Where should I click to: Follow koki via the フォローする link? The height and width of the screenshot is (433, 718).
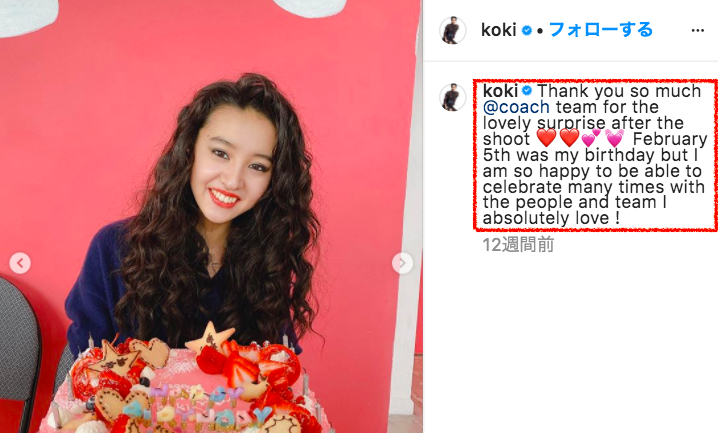(x=600, y=30)
